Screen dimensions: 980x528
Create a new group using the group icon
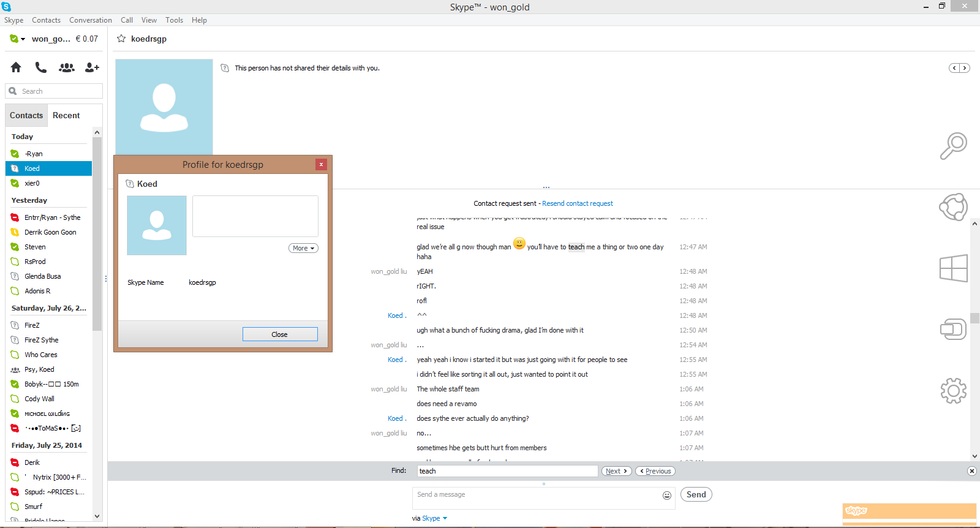point(67,67)
